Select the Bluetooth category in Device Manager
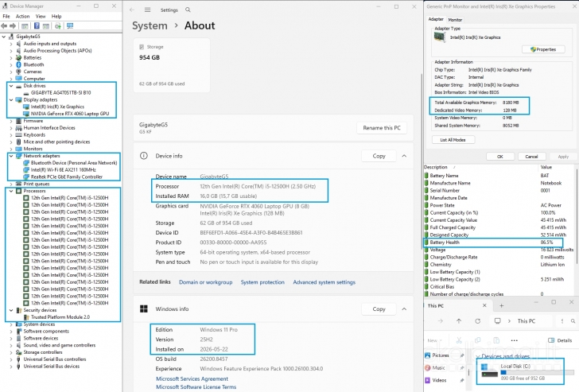579x392 pixels. [x=33, y=64]
